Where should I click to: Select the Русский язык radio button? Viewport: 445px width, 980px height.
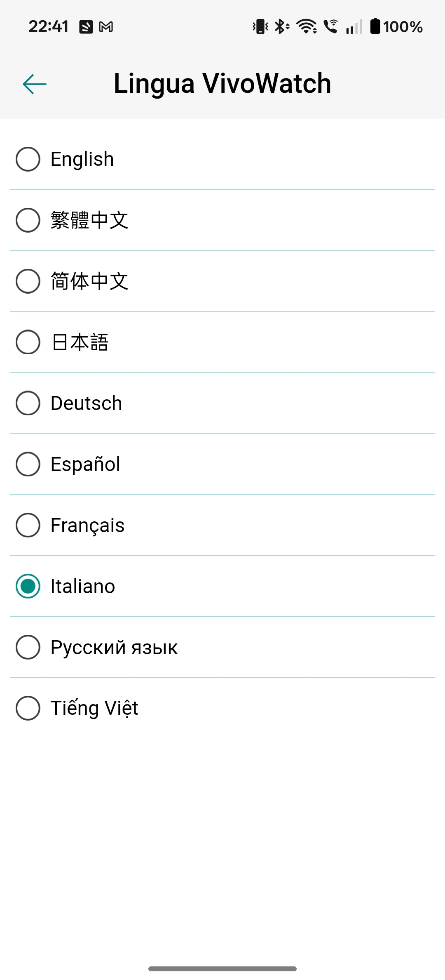(x=28, y=648)
